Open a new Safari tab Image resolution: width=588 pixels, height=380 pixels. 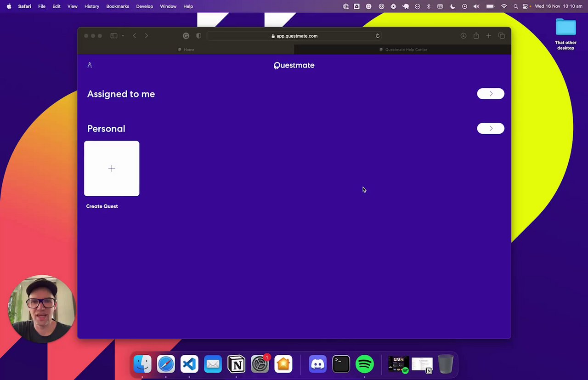[488, 36]
